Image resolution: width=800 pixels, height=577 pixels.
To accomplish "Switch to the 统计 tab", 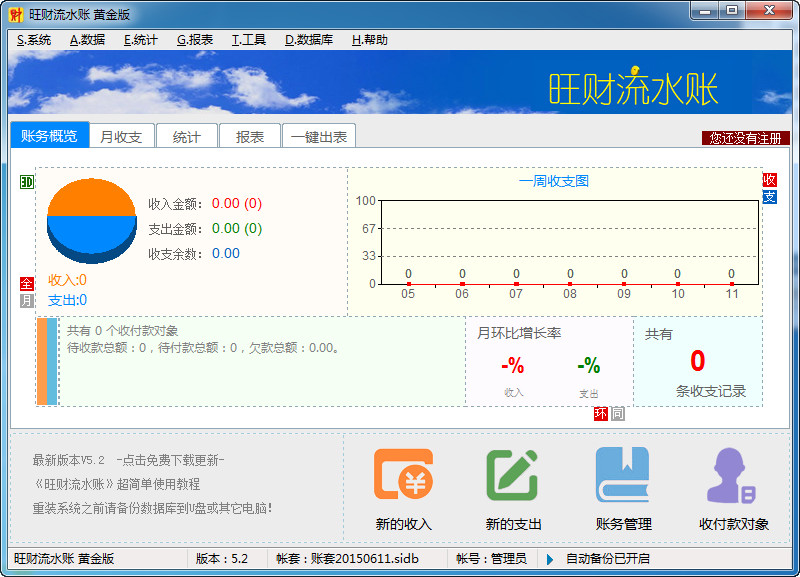I will [187, 136].
